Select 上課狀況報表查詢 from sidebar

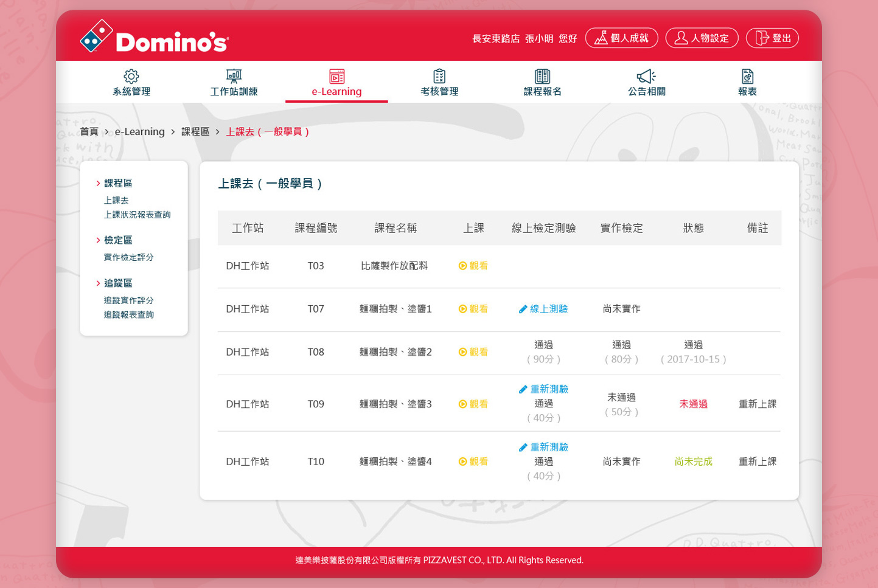pos(137,215)
